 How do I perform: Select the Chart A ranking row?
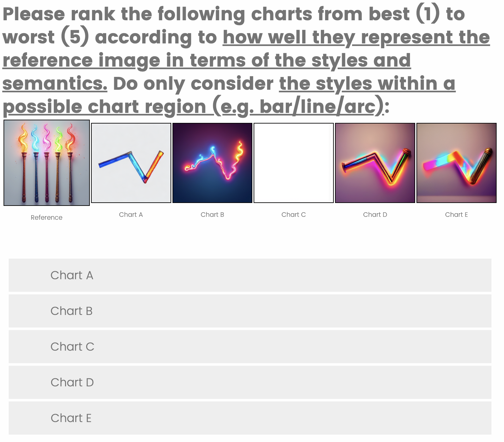pos(250,275)
